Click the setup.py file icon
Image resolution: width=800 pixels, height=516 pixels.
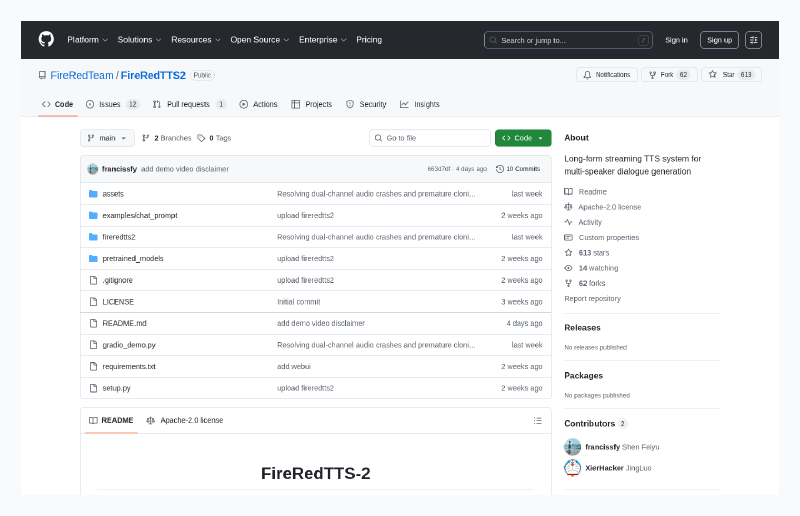(93, 388)
